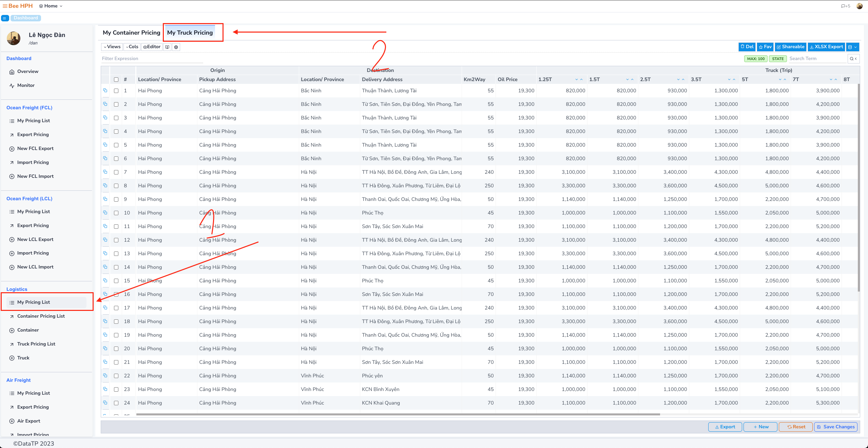Click the Del trash button
Image resolution: width=868 pixels, height=448 pixels.
pos(747,47)
